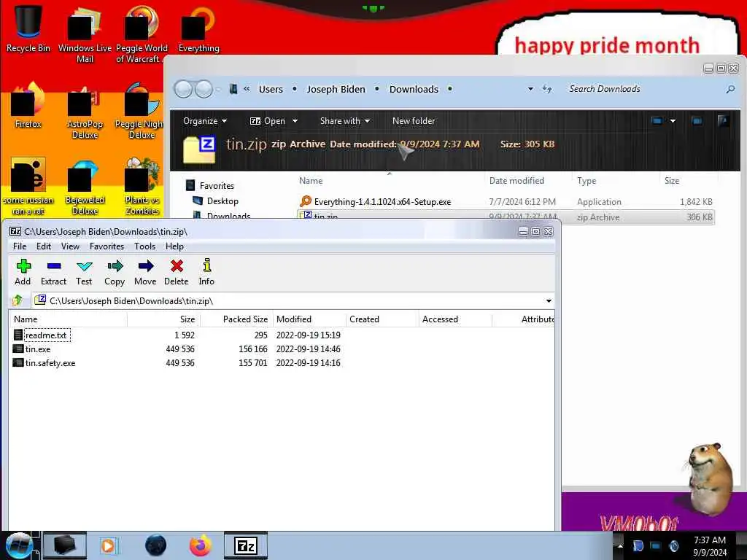Open Windows Media Player from taskbar

coord(109,545)
